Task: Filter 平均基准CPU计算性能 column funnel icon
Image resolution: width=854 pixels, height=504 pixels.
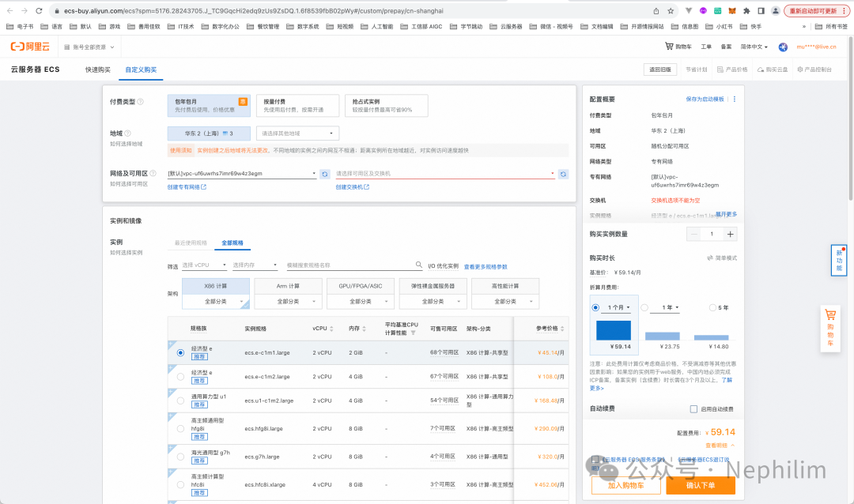Action: [x=414, y=333]
